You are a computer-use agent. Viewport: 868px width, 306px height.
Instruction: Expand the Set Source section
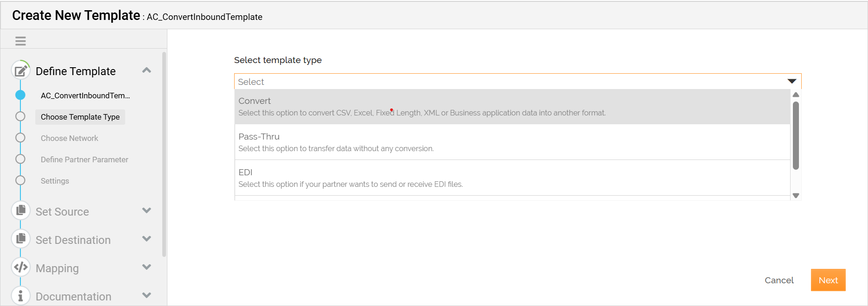(x=147, y=210)
